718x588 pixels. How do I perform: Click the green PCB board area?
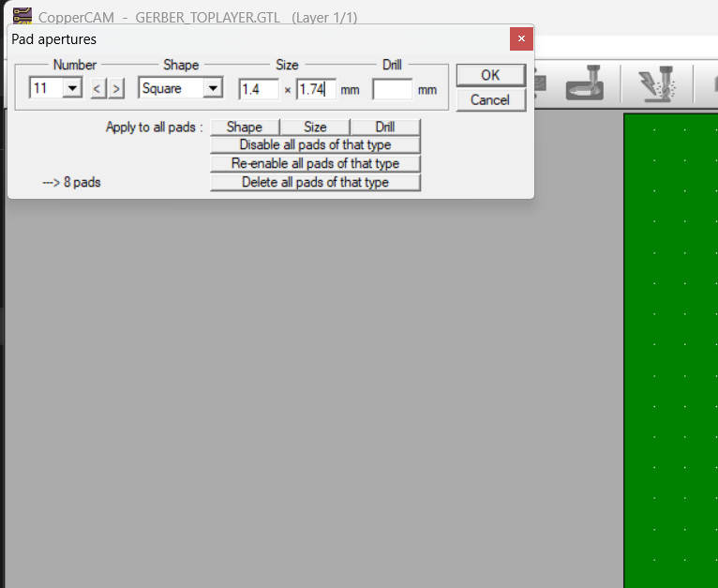coord(671,351)
